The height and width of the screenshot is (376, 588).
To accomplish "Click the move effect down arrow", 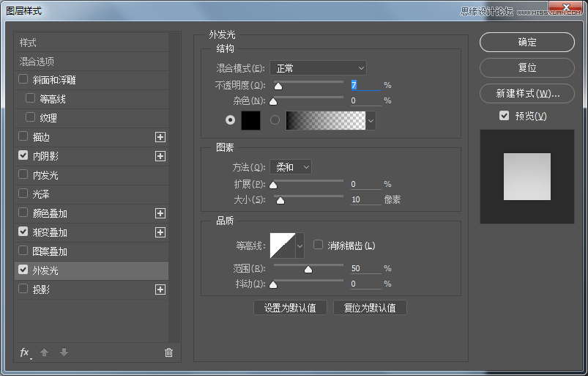I will coord(64,353).
